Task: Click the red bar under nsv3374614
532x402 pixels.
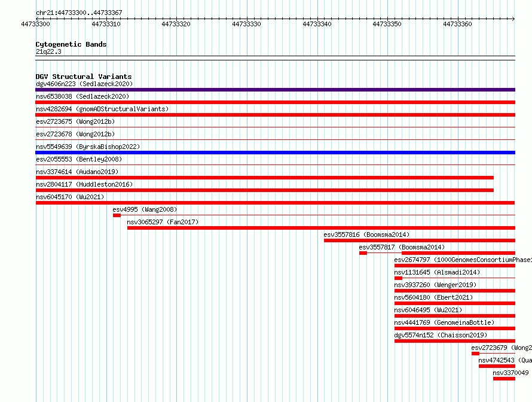Action: 265,178
